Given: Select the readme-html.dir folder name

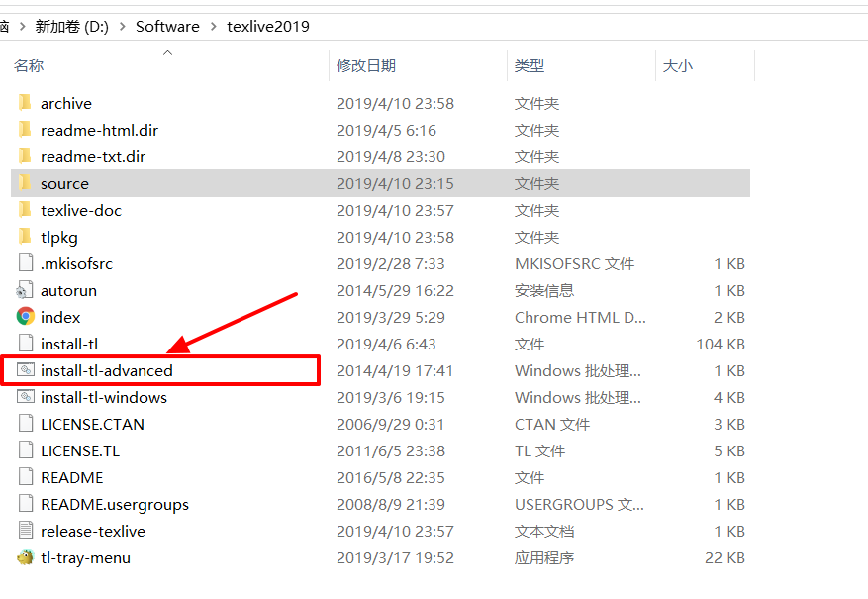Looking at the screenshot, I should pyautogui.click(x=100, y=130).
